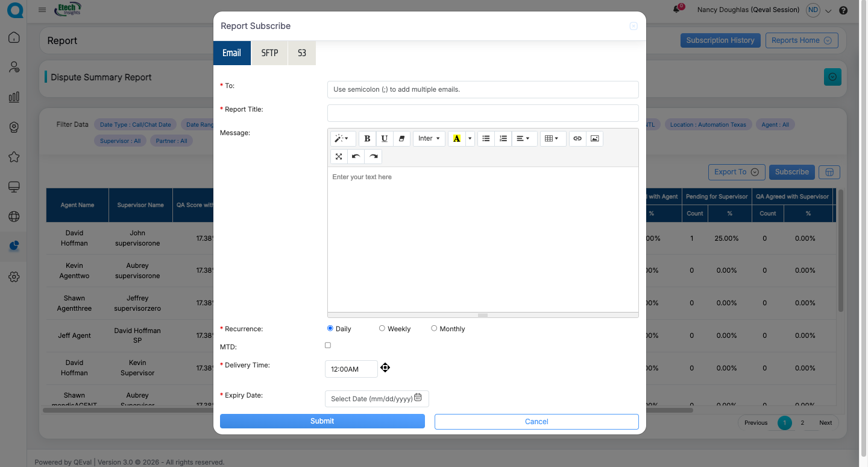The image size is (868, 467).
Task: Click Cancel to dismiss the subscription
Action: [x=536, y=422]
